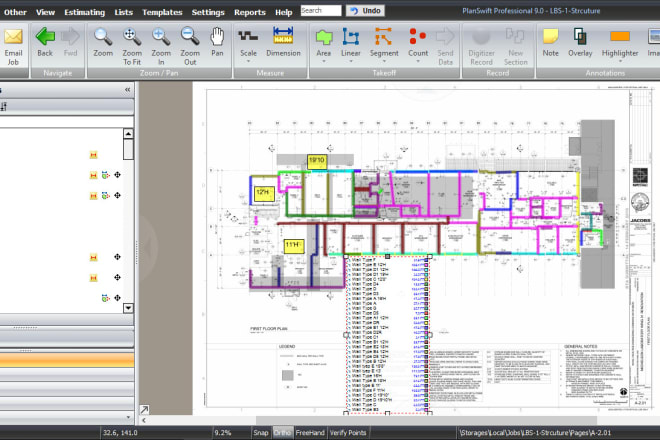This screenshot has width=660, height=440.
Task: Click the "9.2%" zoom level readout
Action: [x=223, y=432]
